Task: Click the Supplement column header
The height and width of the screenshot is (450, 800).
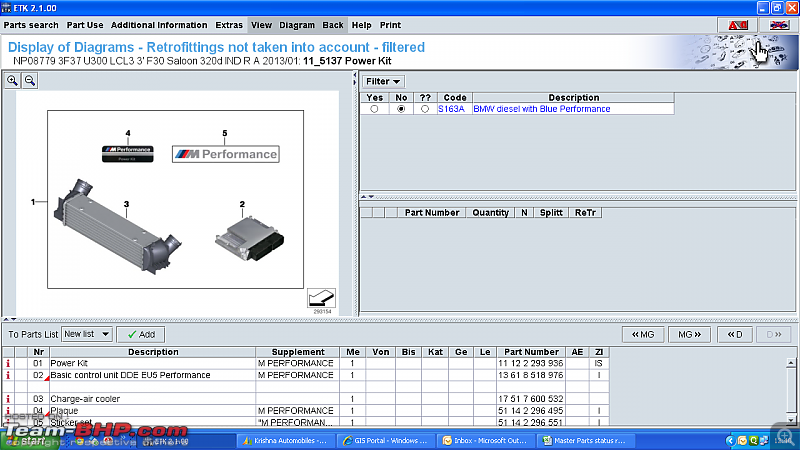Action: click(298, 352)
